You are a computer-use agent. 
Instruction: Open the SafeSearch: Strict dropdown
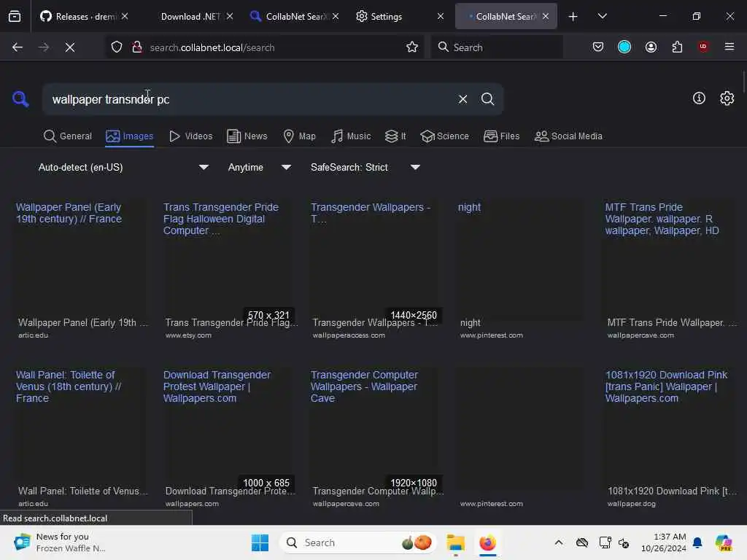[x=365, y=167]
